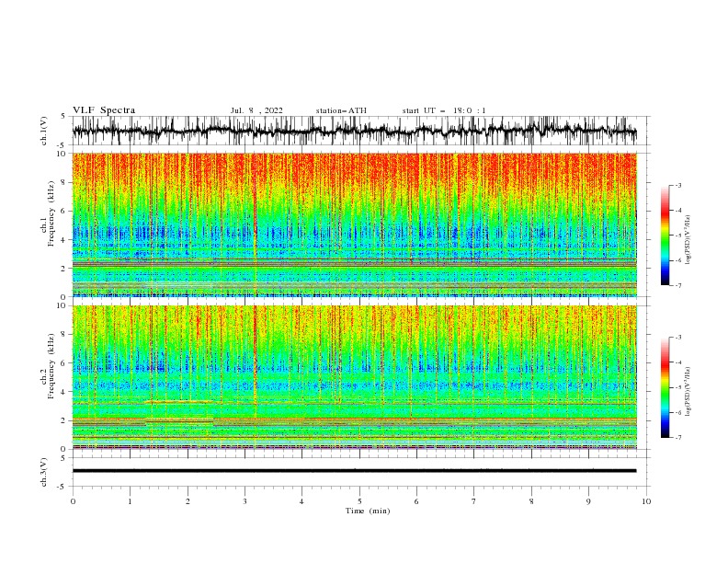Click the ch.1 spectrogram plot area
Viewport: 728px width, 563px height.
click(355, 224)
